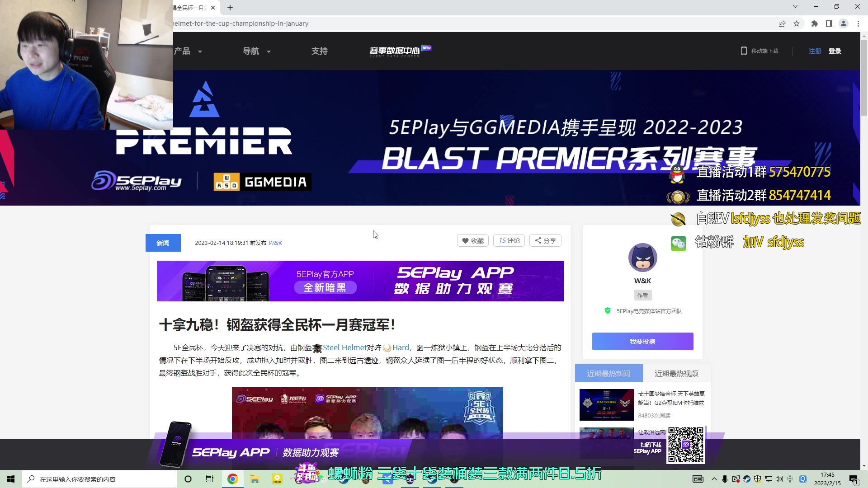Switch to the 近期最热视频 tab
Viewport: 868px width, 488px height.
pos(676,373)
